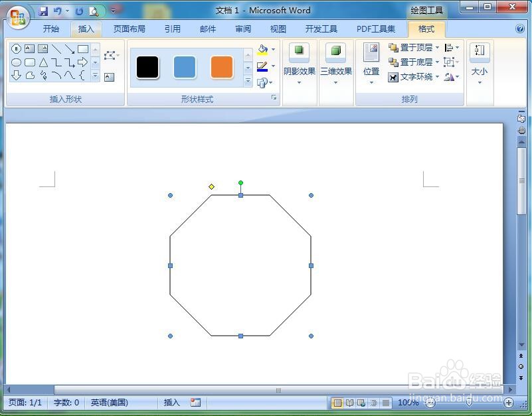Click the edit text box icon
Image resolution: width=532 pixels, height=416 pixels.
(109, 78)
